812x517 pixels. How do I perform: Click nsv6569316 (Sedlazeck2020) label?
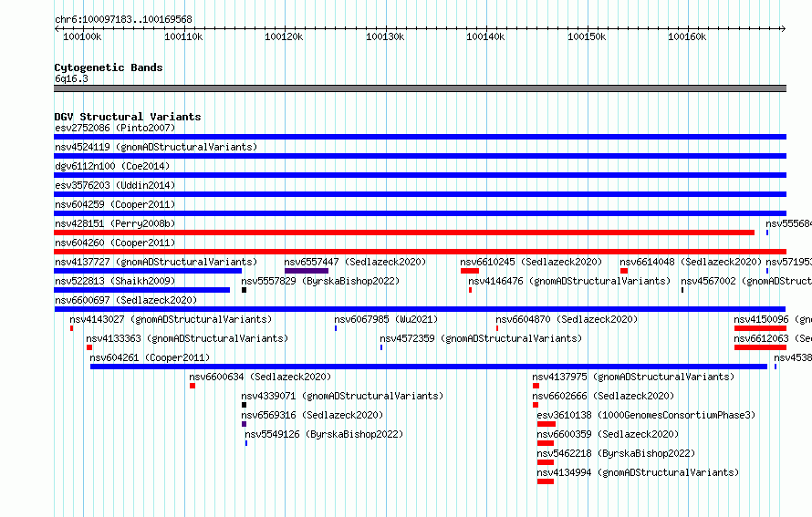pos(312,415)
